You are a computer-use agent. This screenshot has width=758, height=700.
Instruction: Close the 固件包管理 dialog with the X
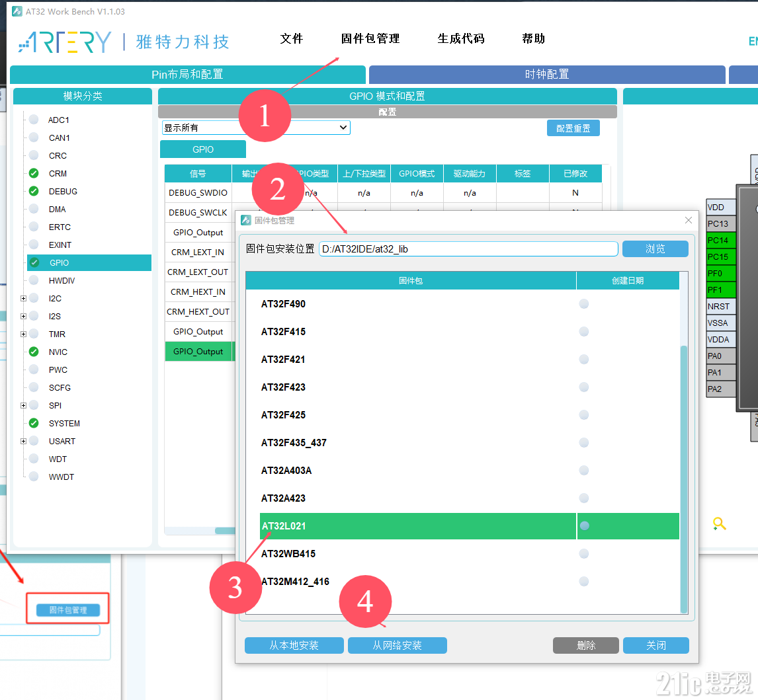pyautogui.click(x=689, y=220)
